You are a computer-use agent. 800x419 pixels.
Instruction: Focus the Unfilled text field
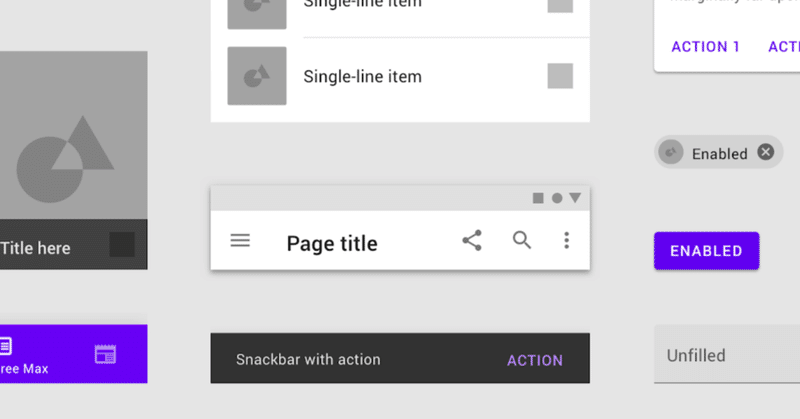pos(727,354)
